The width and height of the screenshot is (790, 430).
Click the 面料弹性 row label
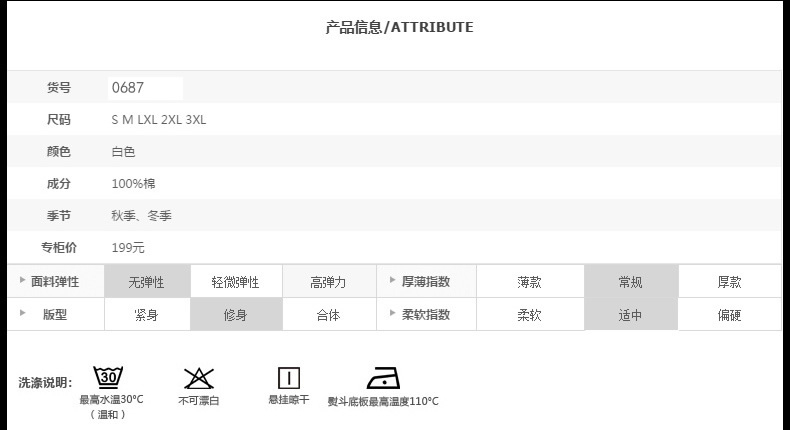coord(55,281)
